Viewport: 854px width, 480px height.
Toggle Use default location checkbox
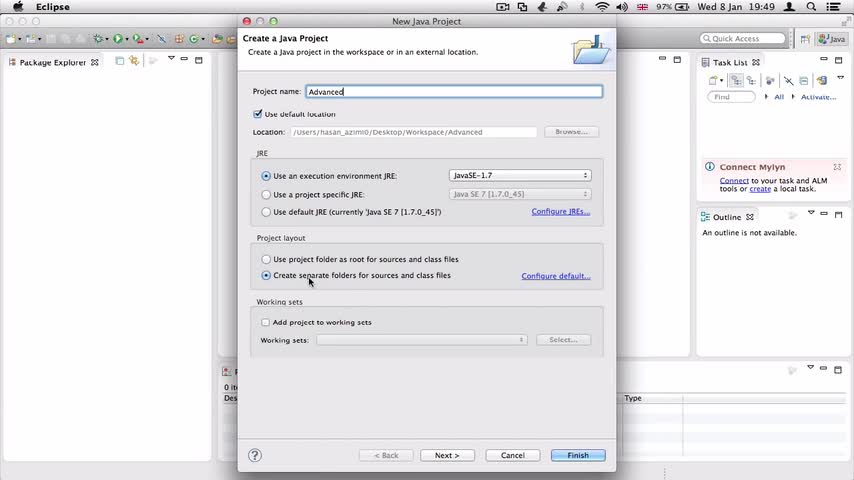(258, 114)
